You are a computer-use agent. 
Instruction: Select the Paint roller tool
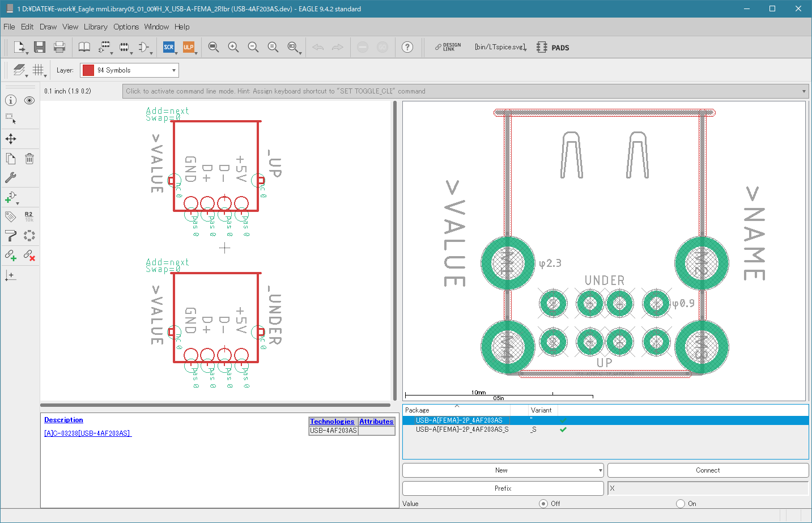[11, 236]
